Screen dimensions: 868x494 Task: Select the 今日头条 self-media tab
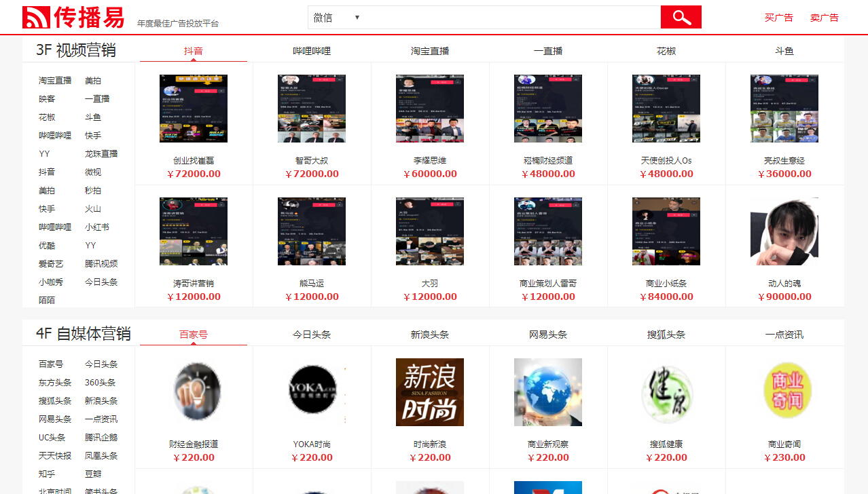[x=312, y=335]
